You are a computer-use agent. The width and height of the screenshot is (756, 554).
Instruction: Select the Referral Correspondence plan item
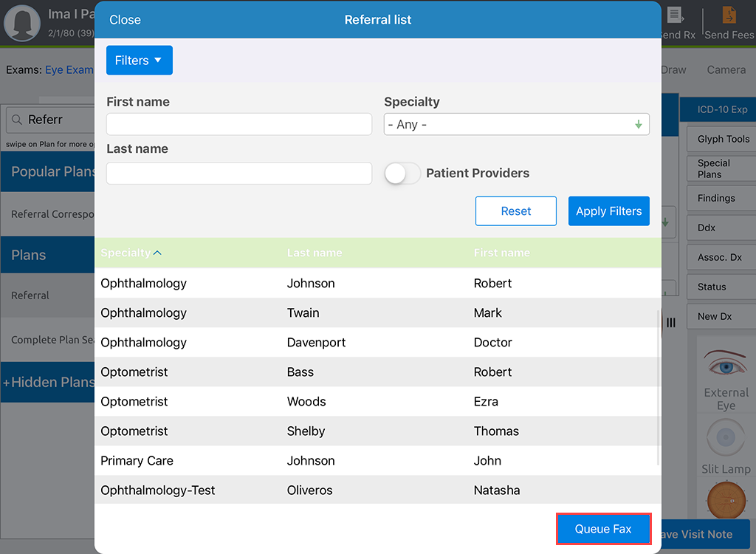coord(48,213)
